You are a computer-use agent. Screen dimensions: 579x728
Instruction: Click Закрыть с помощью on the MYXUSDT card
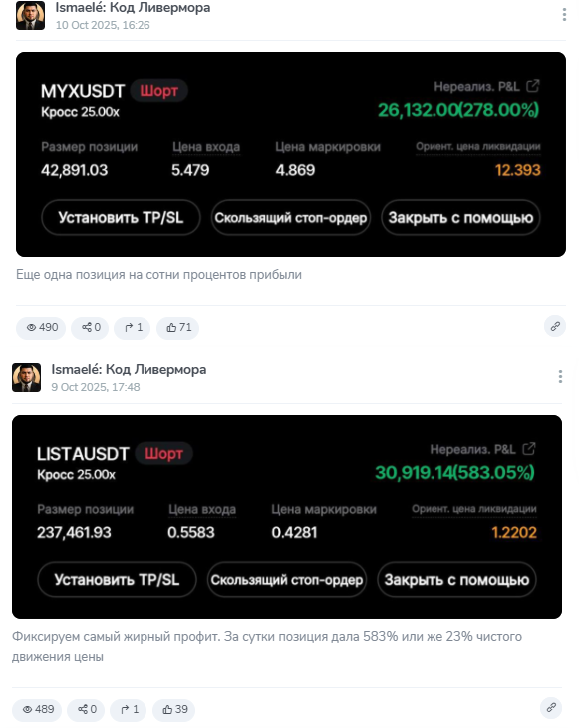[x=460, y=218]
